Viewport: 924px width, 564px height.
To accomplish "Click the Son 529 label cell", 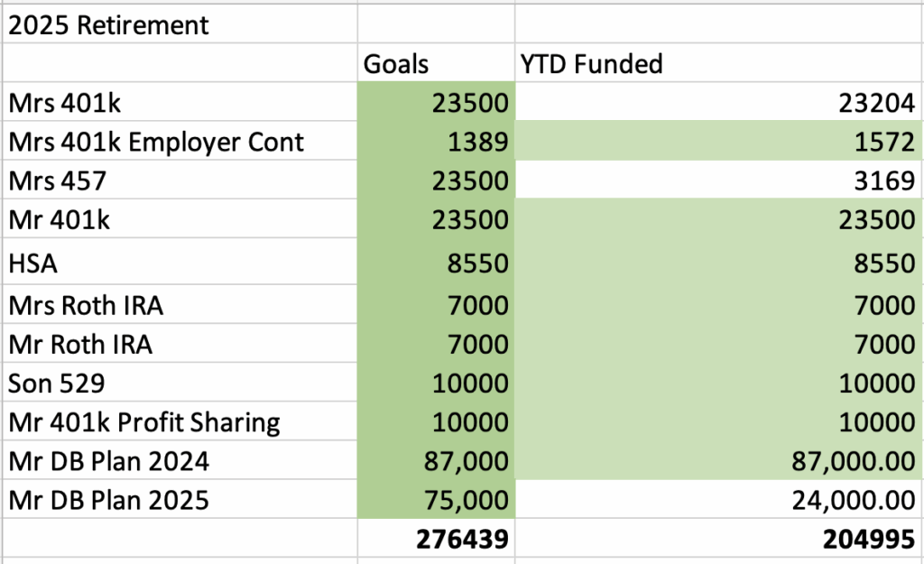I will (x=57, y=383).
